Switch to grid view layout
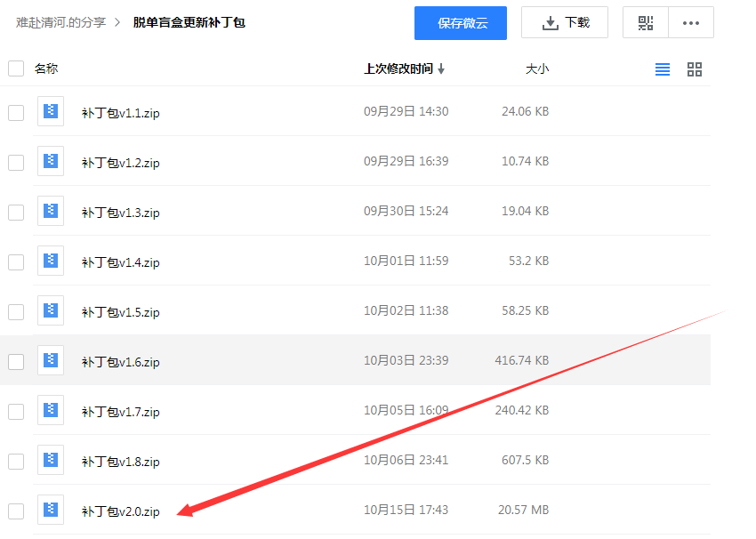This screenshot has height=539, width=756. (695, 69)
